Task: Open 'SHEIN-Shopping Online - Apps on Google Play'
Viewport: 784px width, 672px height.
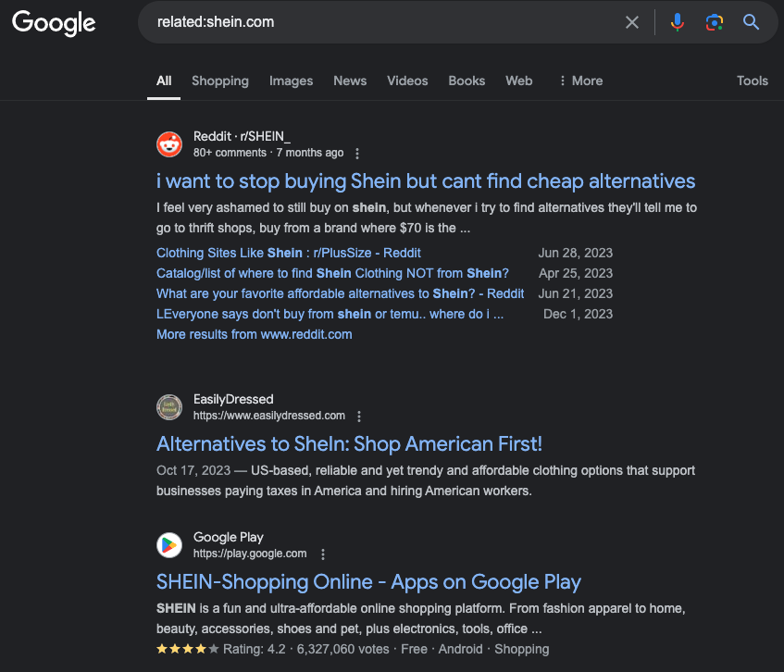Action: [x=368, y=581]
